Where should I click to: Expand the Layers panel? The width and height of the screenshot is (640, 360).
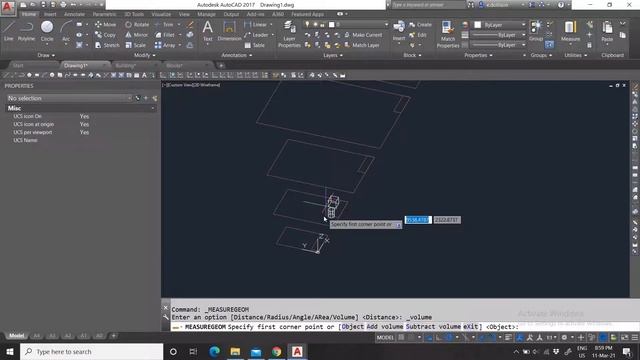click(333, 55)
